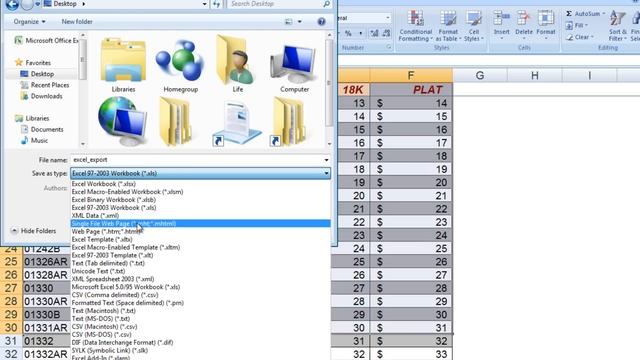Expand the view options arrow in Save dialog

tap(300, 22)
